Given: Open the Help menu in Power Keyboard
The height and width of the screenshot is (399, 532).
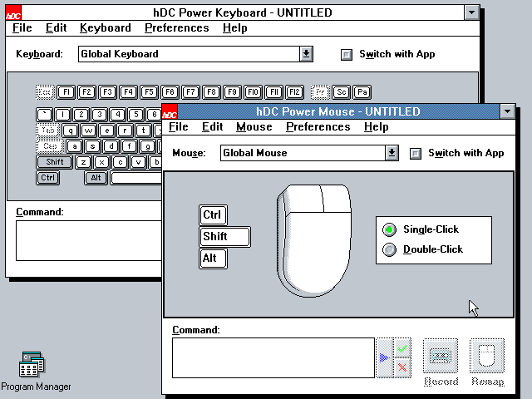Looking at the screenshot, I should click(234, 27).
